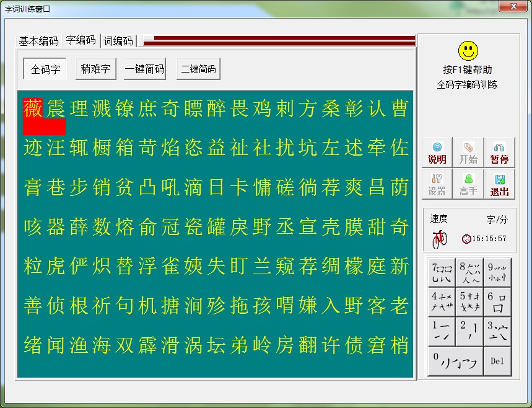This screenshot has width=532, height=408.
Task: Click keypad key 6 stroke button
Action: click(497, 302)
